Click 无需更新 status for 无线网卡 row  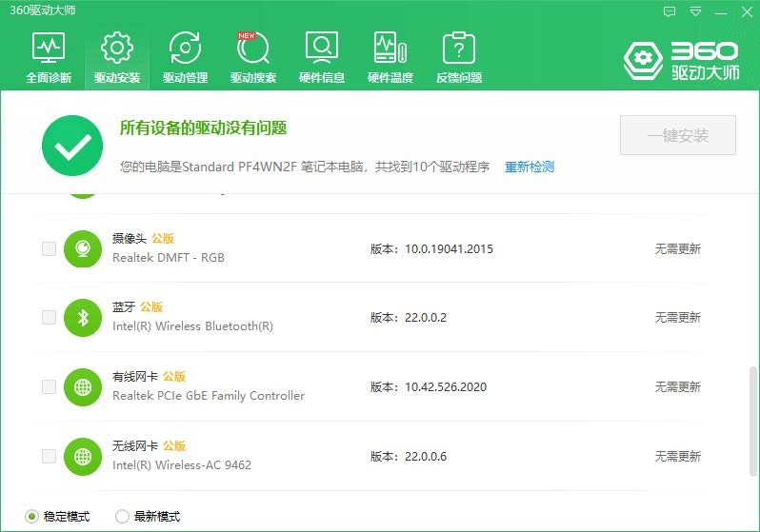pos(677,456)
